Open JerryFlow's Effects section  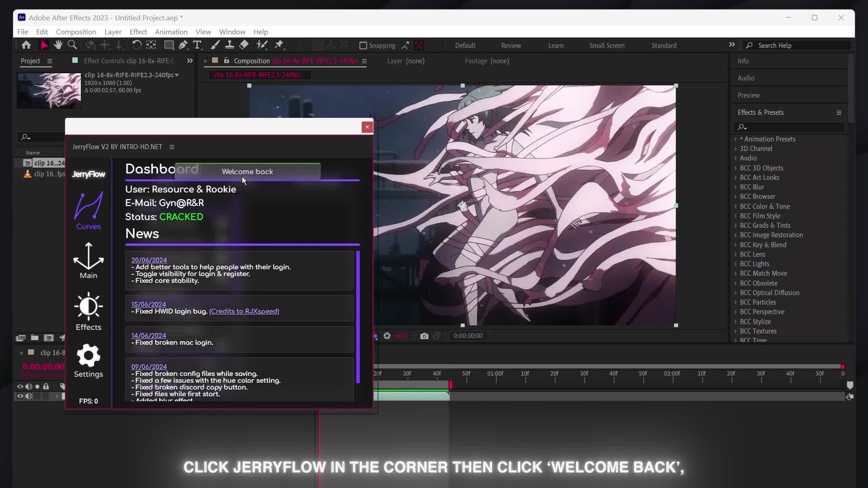pyautogui.click(x=88, y=311)
